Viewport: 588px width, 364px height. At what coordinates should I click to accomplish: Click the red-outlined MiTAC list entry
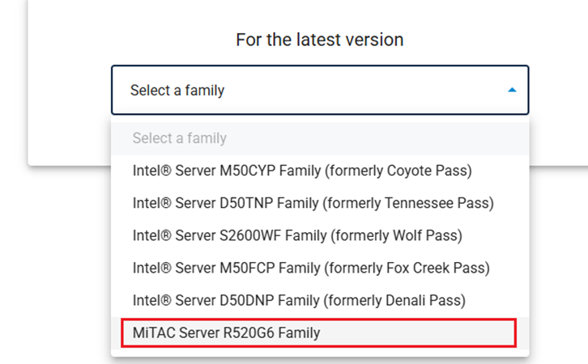(318, 332)
